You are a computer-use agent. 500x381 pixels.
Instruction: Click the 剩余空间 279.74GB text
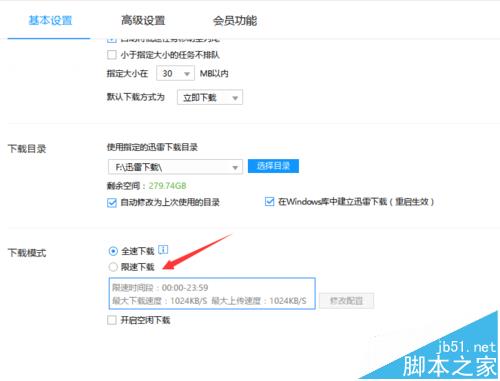[x=146, y=186]
